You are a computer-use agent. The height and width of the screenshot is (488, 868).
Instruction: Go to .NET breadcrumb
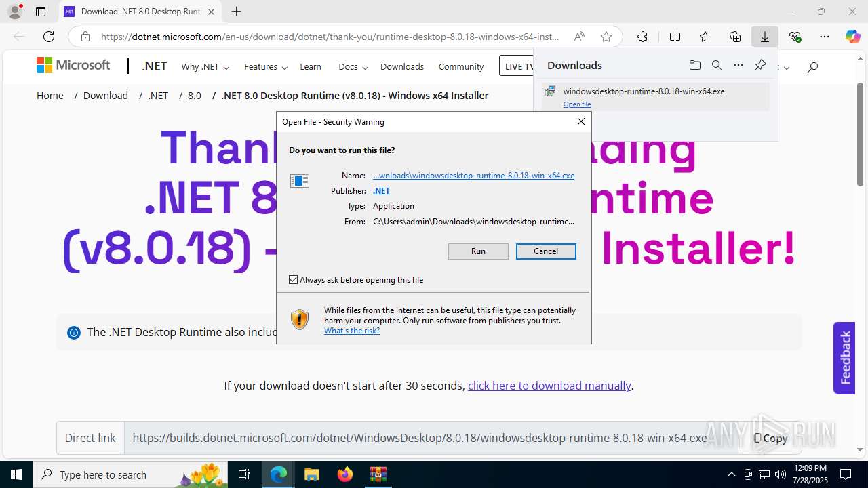tap(158, 96)
